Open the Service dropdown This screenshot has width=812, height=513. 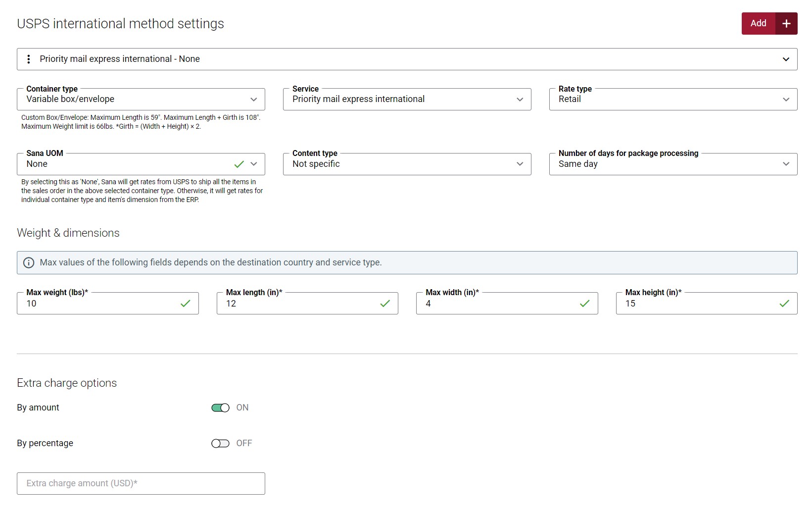(407, 99)
